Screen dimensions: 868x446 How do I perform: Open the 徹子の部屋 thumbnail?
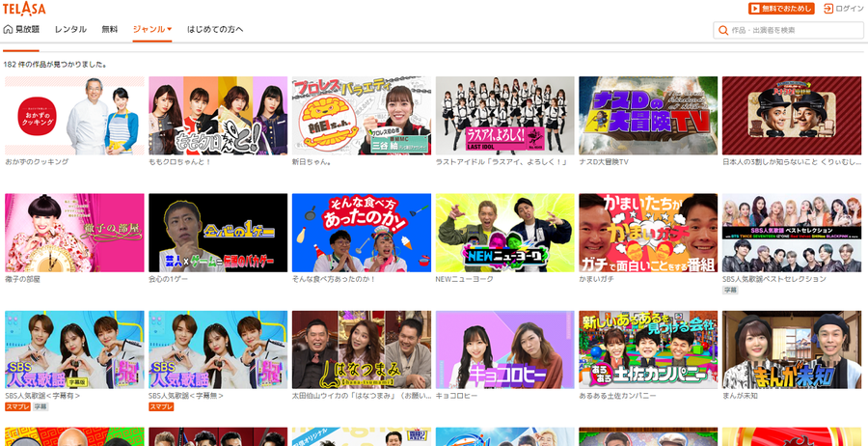[x=74, y=233]
